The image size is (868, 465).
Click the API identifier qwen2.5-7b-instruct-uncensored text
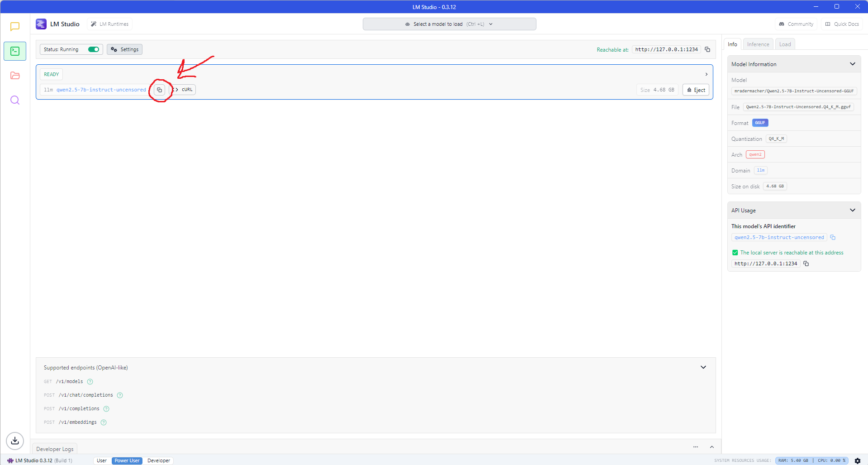pyautogui.click(x=779, y=237)
